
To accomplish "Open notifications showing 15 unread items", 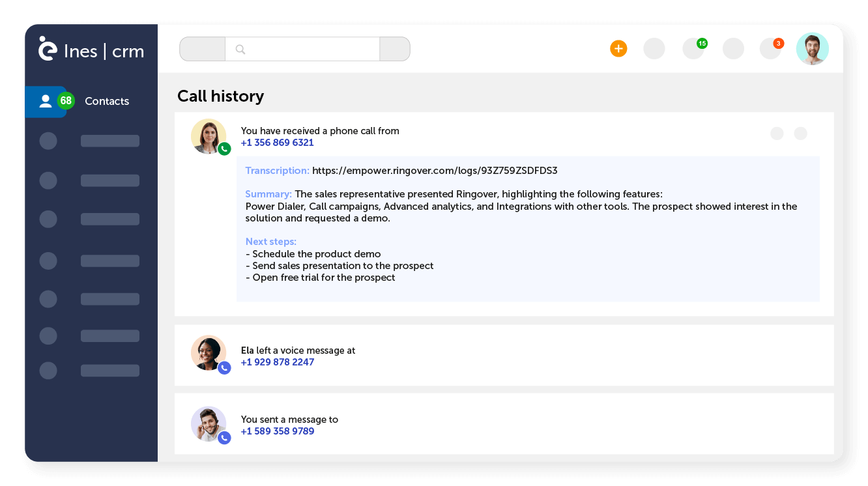I will [693, 48].
